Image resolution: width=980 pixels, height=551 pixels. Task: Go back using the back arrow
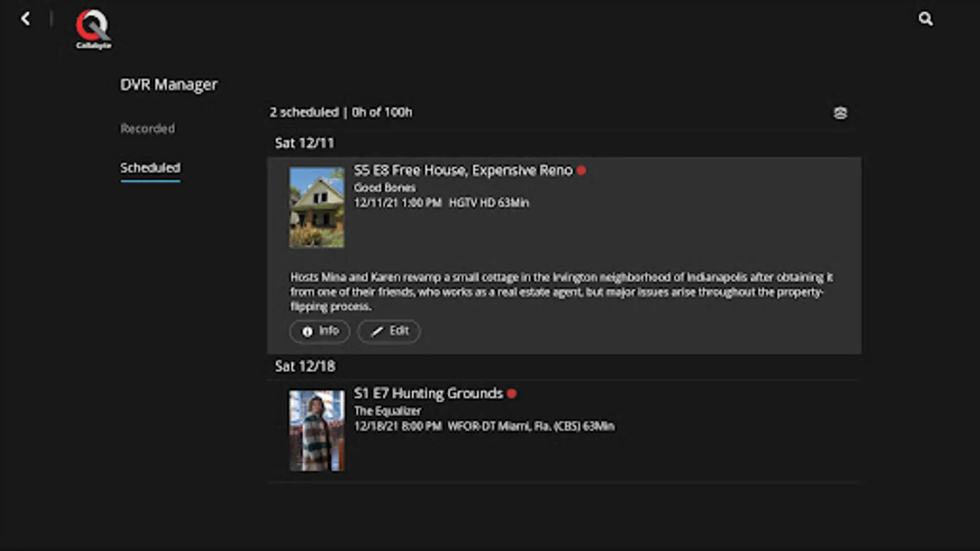click(x=25, y=19)
